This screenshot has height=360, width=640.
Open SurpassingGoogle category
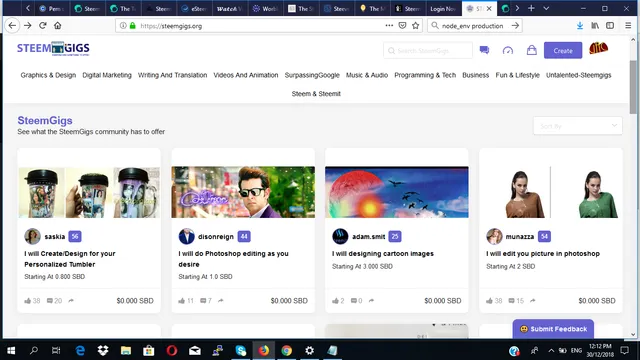pos(312,75)
